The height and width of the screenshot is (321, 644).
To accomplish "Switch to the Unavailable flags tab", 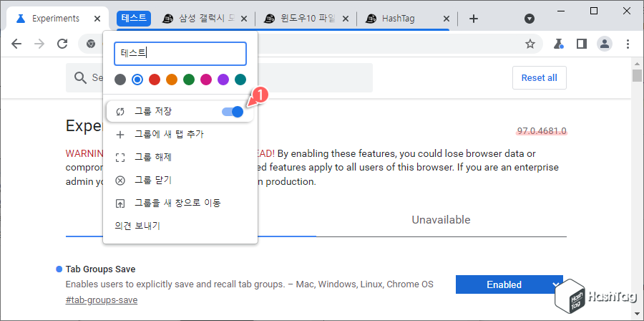I will coord(441,220).
